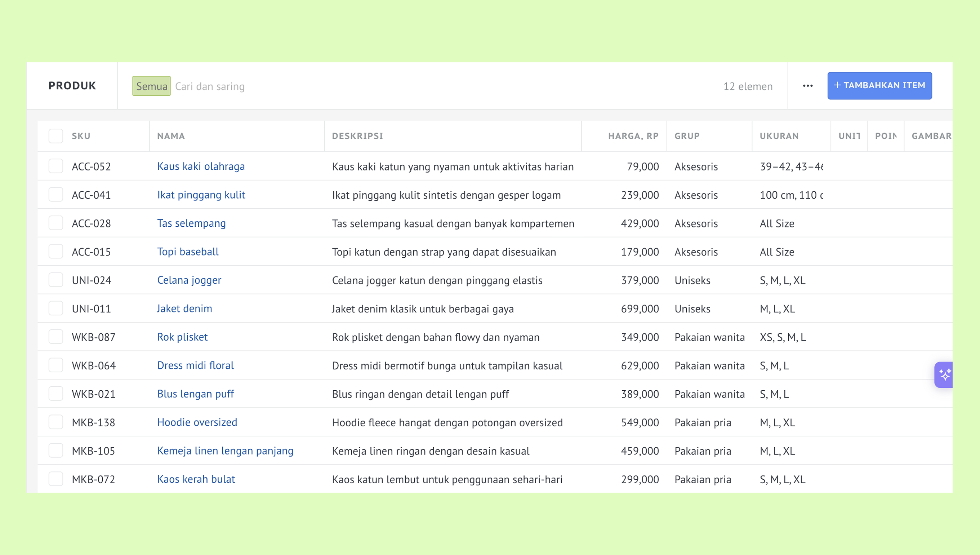The image size is (980, 555).
Task: Tick the MKB-072 row checkbox
Action: (55, 479)
